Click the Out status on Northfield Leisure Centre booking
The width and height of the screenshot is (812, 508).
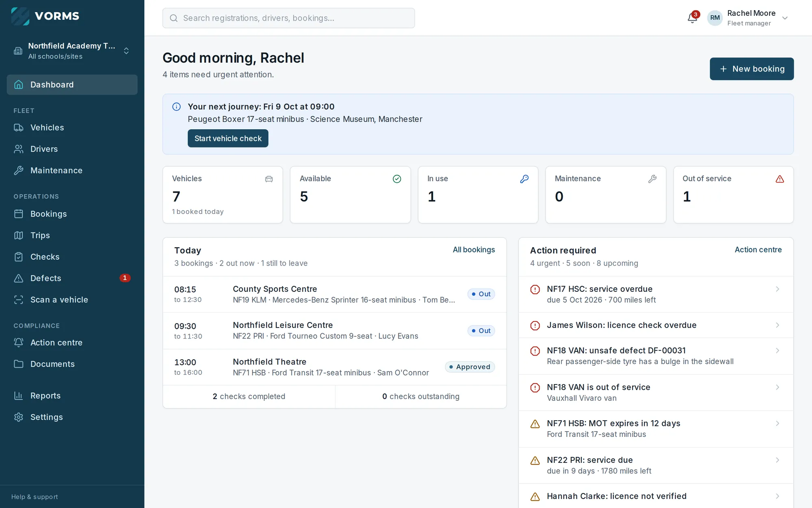481,331
